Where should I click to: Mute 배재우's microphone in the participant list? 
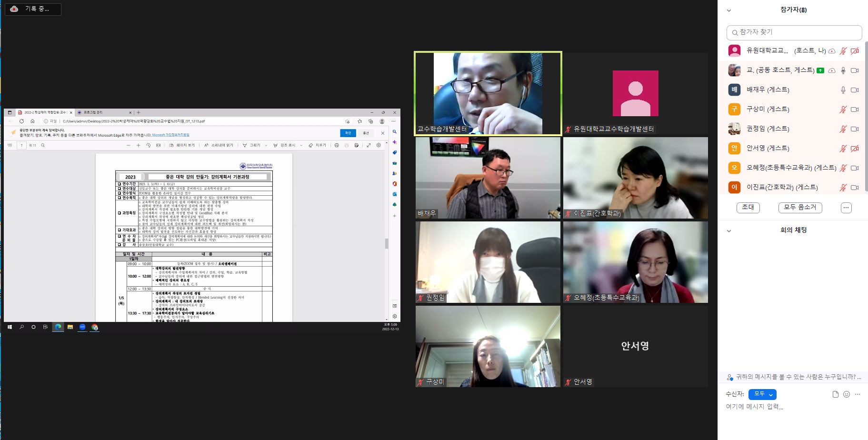pyautogui.click(x=843, y=90)
